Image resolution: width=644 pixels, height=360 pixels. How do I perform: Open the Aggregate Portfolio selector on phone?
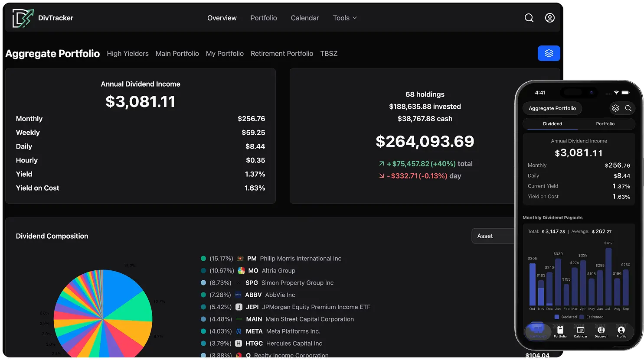552,108
